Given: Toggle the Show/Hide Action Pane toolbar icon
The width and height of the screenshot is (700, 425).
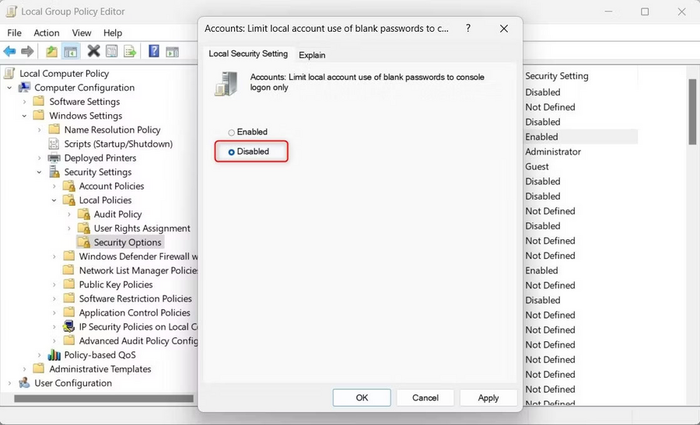Looking at the screenshot, I should coord(172,52).
